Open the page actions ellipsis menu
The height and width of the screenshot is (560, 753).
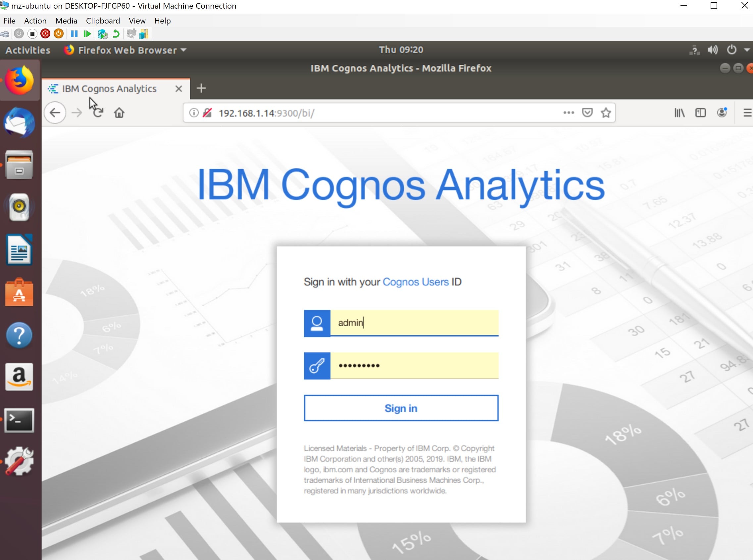569,113
